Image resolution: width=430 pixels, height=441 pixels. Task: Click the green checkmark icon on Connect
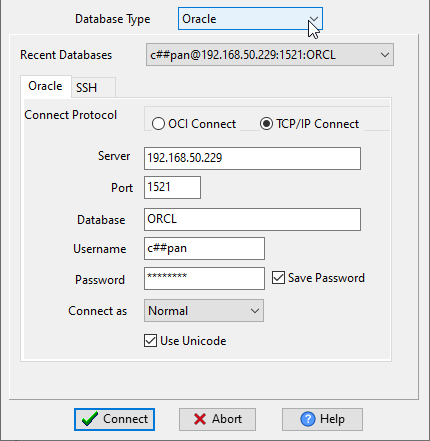90,419
